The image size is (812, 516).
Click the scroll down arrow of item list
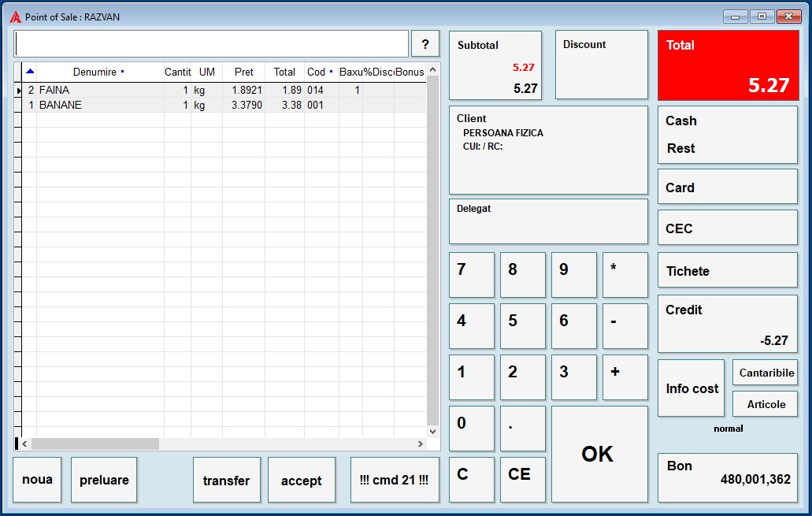pos(433,431)
